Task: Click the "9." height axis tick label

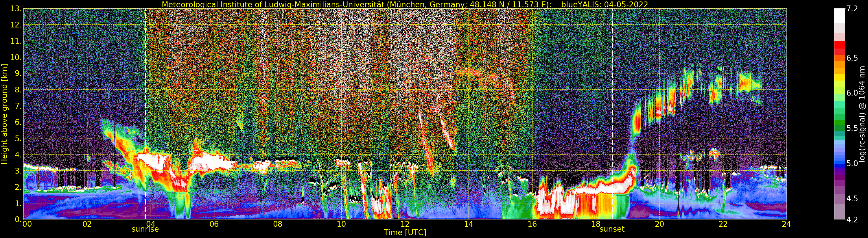Action: tap(18, 73)
